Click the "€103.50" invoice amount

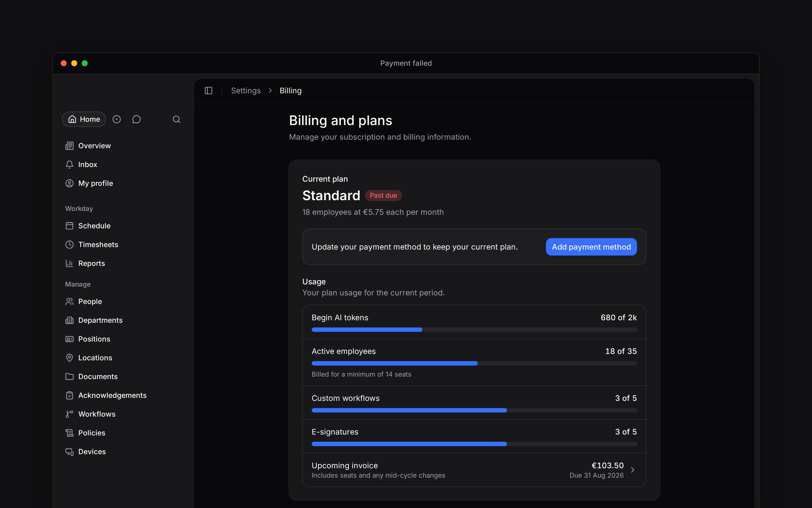[608, 465]
